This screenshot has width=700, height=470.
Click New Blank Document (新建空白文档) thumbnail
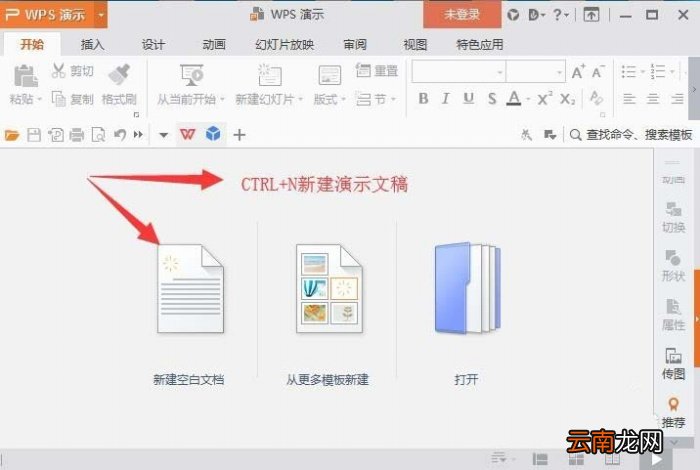tap(190, 288)
